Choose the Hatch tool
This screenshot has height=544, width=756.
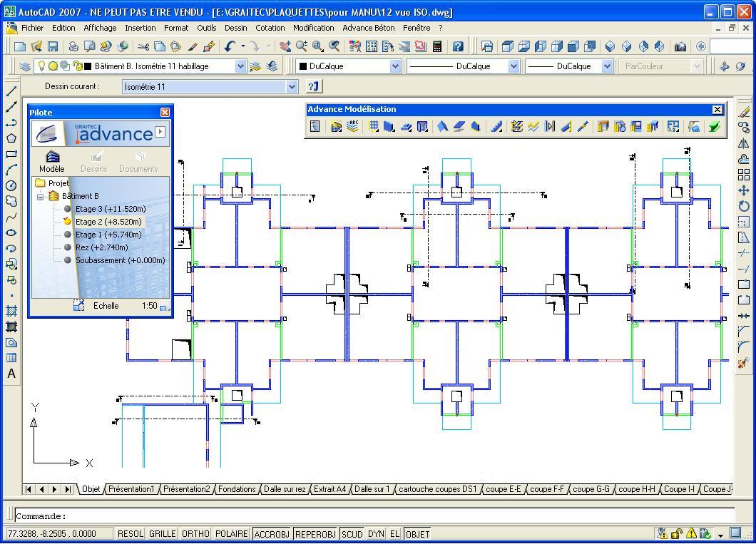(x=11, y=311)
